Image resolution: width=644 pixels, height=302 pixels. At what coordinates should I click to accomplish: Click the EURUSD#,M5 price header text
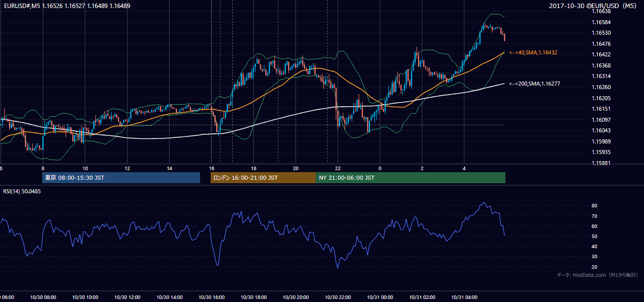[67, 6]
